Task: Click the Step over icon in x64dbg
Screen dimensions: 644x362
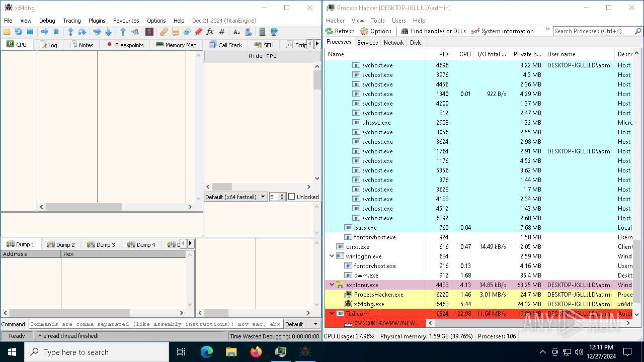Action: coord(82,32)
